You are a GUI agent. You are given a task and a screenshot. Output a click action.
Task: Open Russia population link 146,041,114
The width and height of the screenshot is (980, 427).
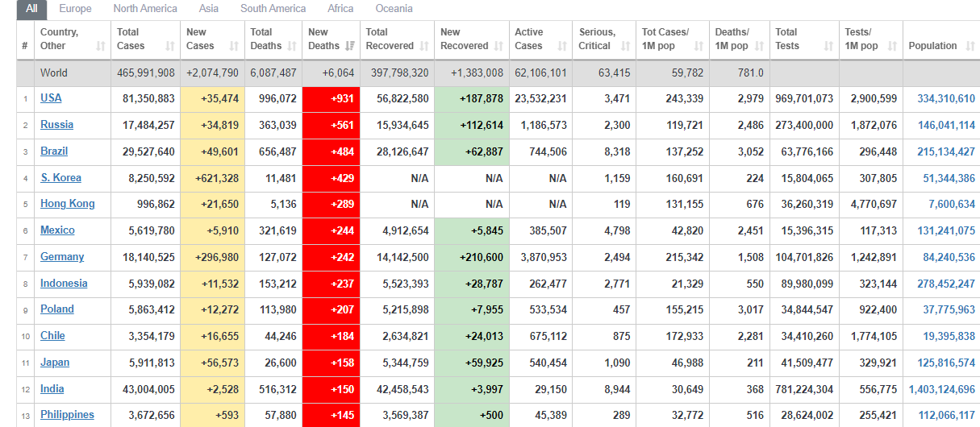pos(946,125)
